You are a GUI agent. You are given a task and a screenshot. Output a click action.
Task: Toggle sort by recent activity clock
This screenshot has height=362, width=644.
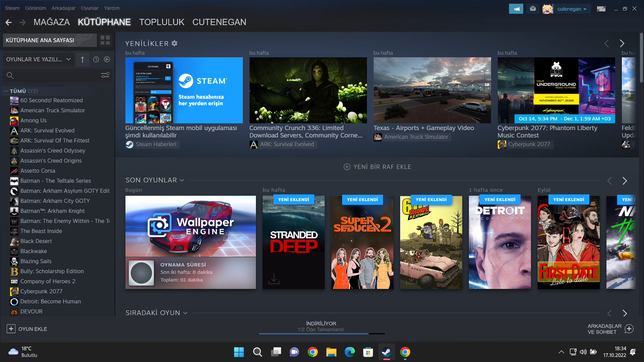pos(96,59)
